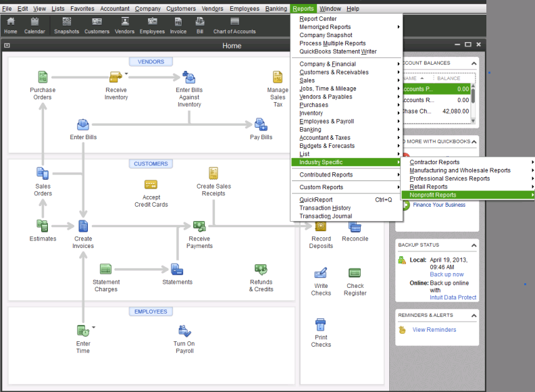Collapse Reminders & Alerts panel
Viewport: 535px width, 392px height.
474,316
